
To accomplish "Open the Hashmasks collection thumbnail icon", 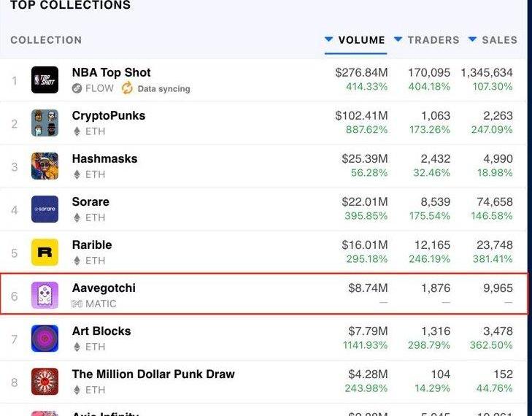I will [45, 166].
